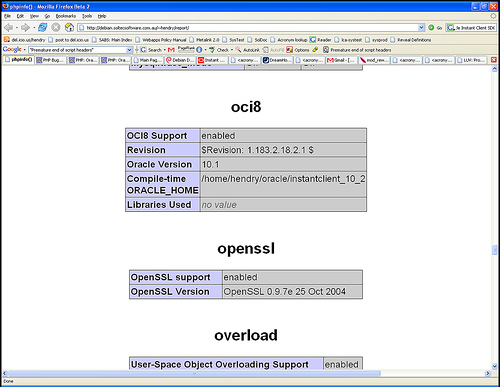Click the AutoLink toolbar button
Image resolution: width=500 pixels, height=387 pixels.
[247, 50]
